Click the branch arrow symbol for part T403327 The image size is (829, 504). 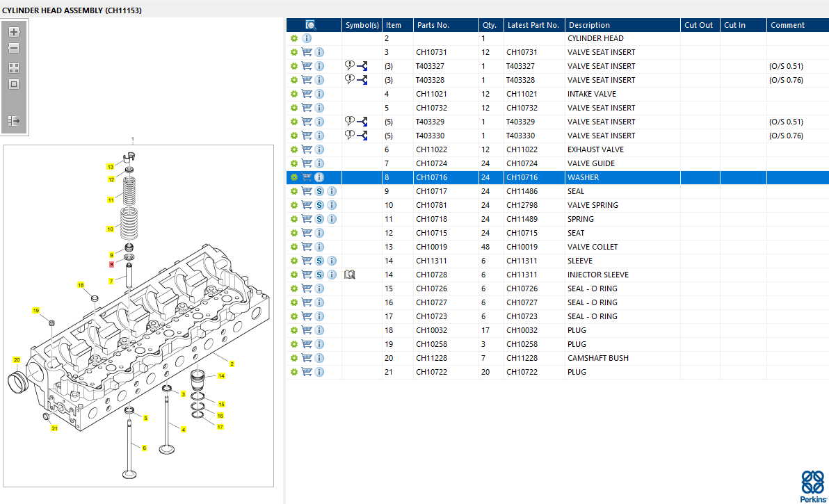click(362, 66)
